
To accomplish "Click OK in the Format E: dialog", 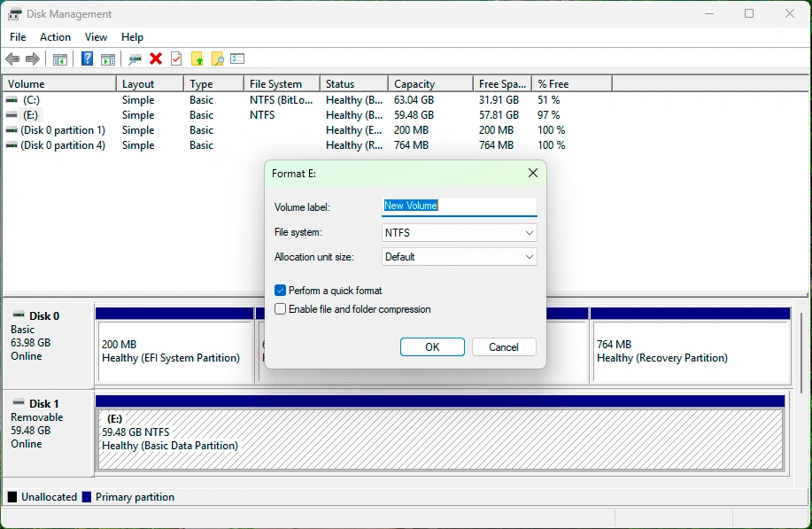I will pyautogui.click(x=432, y=347).
